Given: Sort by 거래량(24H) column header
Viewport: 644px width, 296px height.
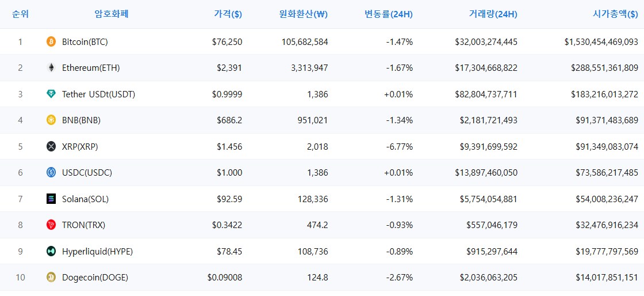Looking at the screenshot, I should pos(493,14).
